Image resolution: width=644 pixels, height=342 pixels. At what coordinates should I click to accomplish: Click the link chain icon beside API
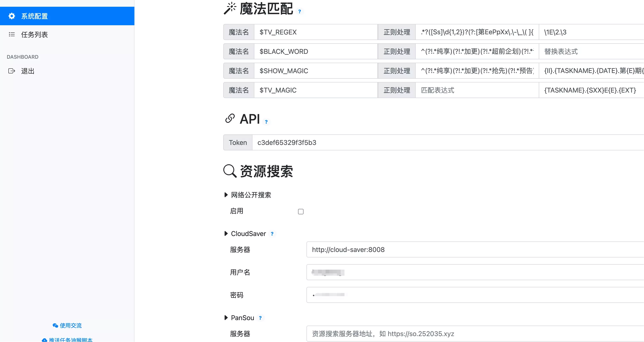pyautogui.click(x=230, y=119)
